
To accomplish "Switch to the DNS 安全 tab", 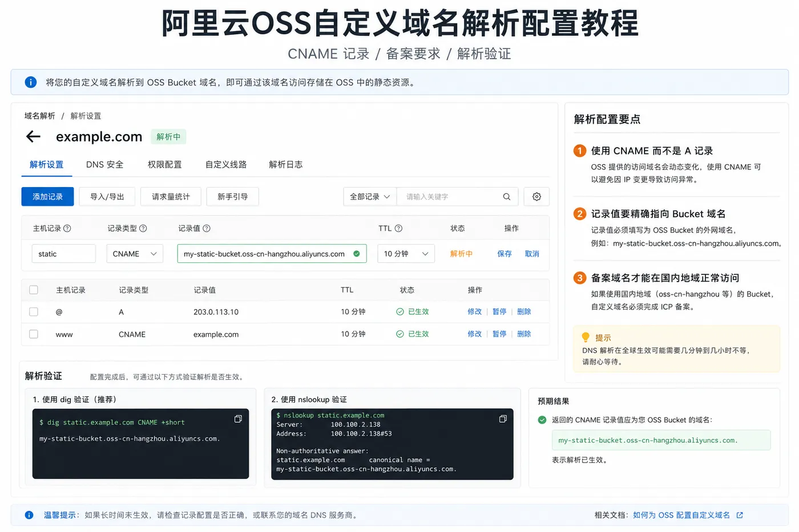I will [104, 165].
